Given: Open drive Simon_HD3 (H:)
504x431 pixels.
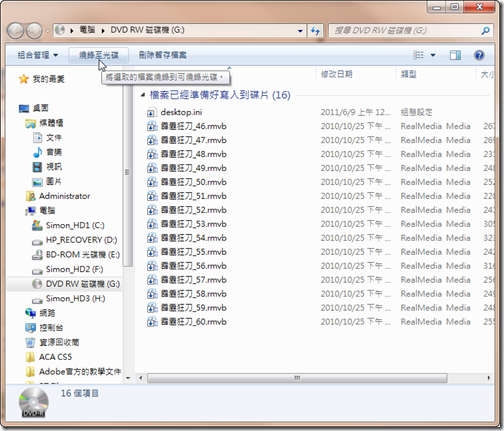Looking at the screenshot, I should click(69, 299).
